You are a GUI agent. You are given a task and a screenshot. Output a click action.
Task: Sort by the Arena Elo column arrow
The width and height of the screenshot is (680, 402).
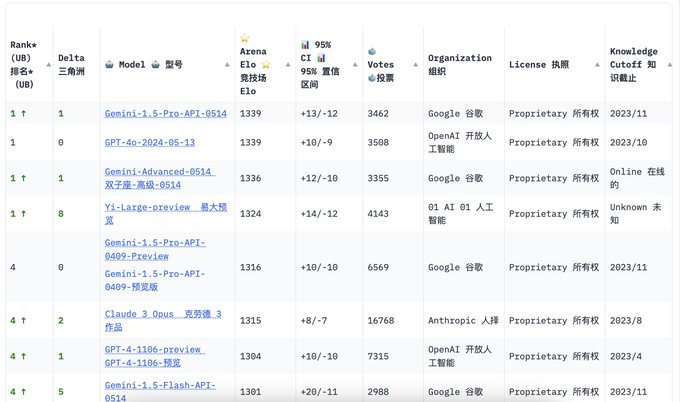288,65
